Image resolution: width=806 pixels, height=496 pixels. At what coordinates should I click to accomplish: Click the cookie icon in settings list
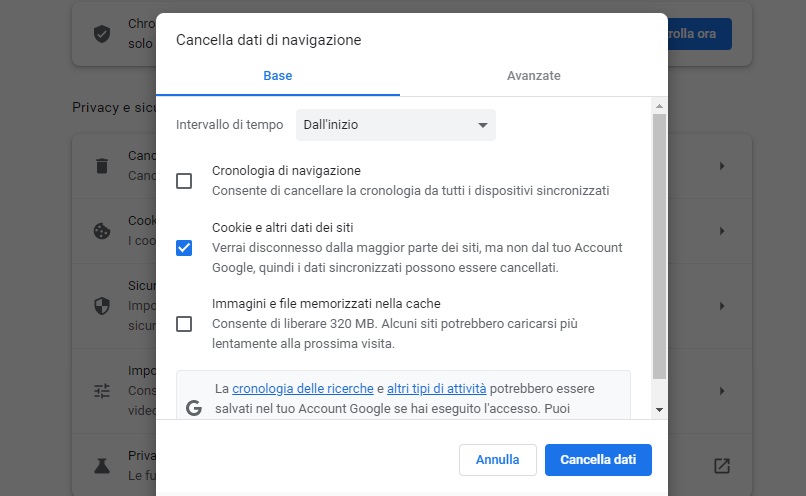click(101, 230)
